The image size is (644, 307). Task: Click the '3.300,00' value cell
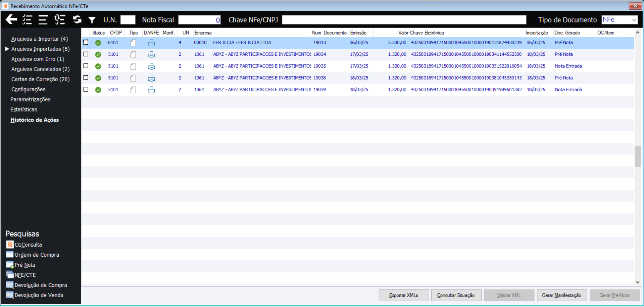[397, 43]
